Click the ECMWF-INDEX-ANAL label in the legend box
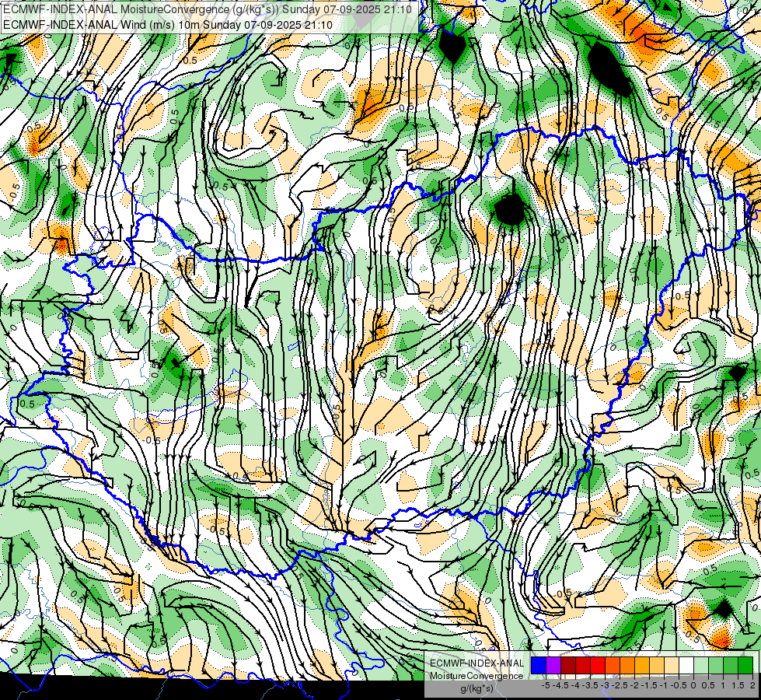The width and height of the screenshot is (761, 700). pos(476,663)
